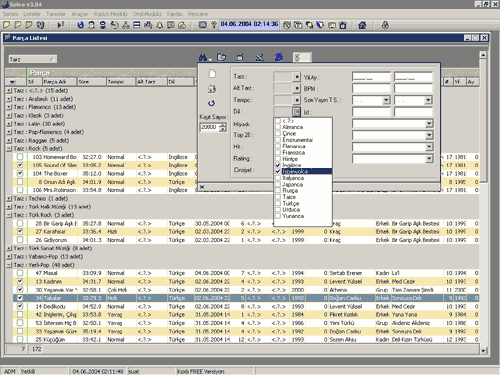Collapse the Tarz : Yerli-Pop group
This screenshot has width=500, height=375.
(9, 265)
